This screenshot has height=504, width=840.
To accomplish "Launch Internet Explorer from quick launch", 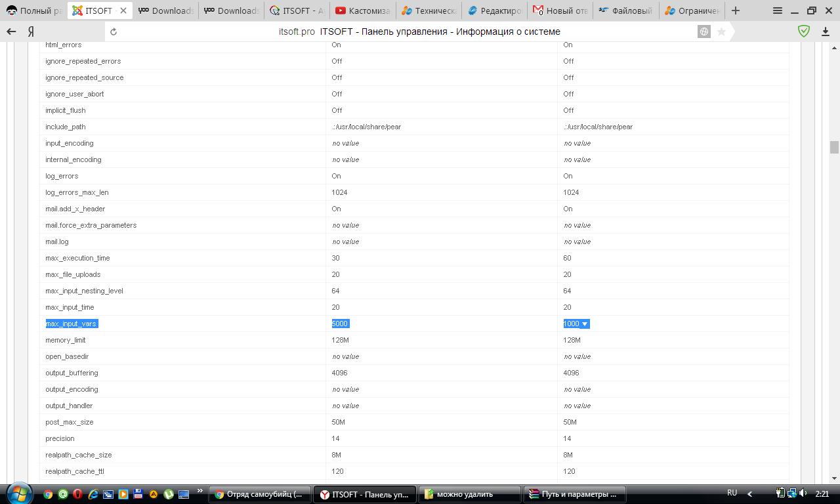I will (93, 494).
